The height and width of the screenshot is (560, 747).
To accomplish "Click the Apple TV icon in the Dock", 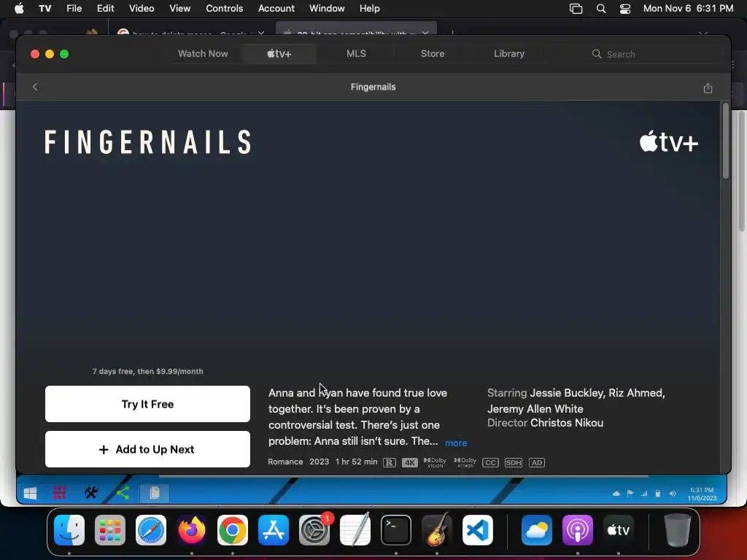I will pyautogui.click(x=619, y=530).
